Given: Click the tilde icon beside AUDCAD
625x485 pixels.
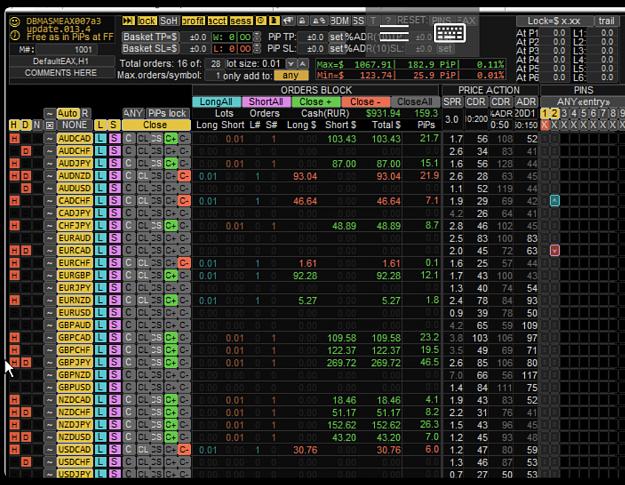Looking at the screenshot, I should coord(49,139).
